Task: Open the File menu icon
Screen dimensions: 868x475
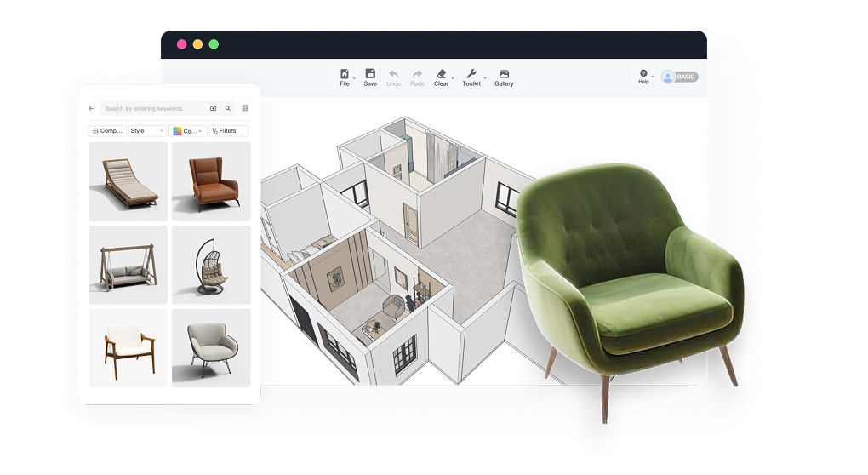Action: [345, 74]
